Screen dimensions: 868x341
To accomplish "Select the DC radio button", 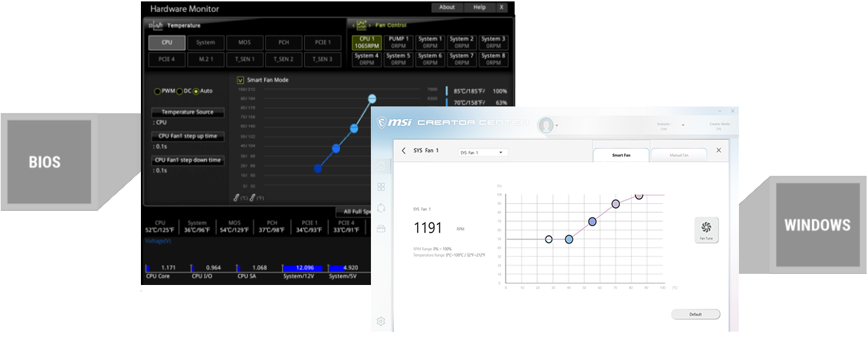I will tap(179, 91).
